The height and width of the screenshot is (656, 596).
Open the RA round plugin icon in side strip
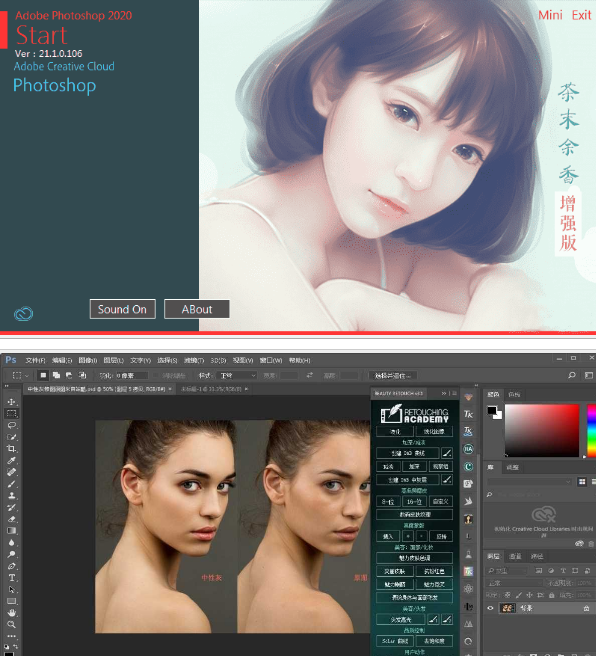point(468,449)
